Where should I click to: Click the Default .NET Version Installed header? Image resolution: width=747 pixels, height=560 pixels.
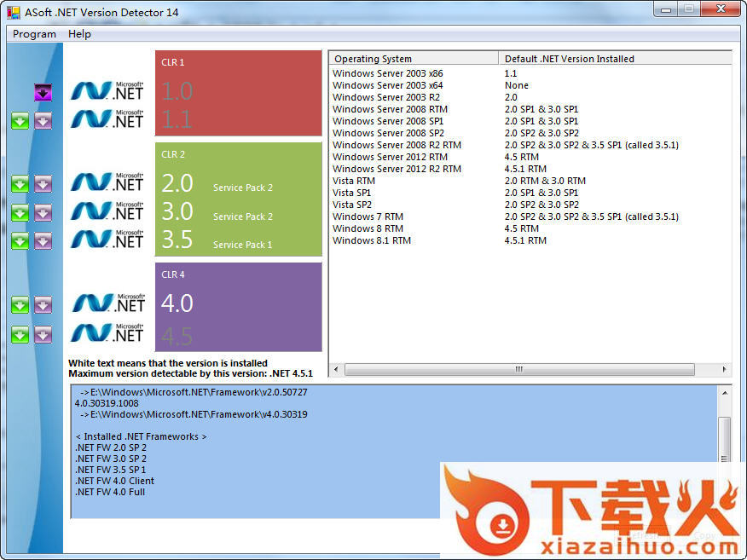(615, 59)
